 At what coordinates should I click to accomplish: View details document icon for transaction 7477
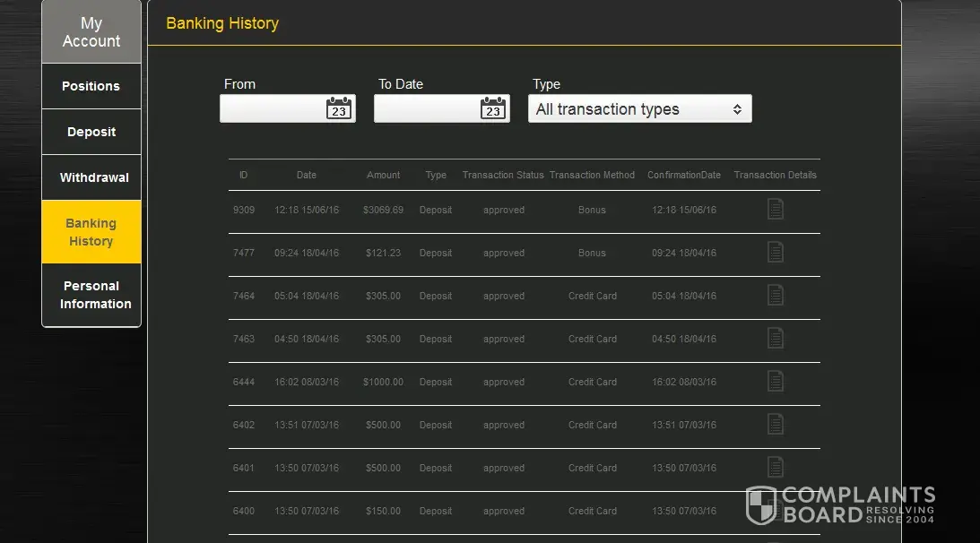coord(775,252)
